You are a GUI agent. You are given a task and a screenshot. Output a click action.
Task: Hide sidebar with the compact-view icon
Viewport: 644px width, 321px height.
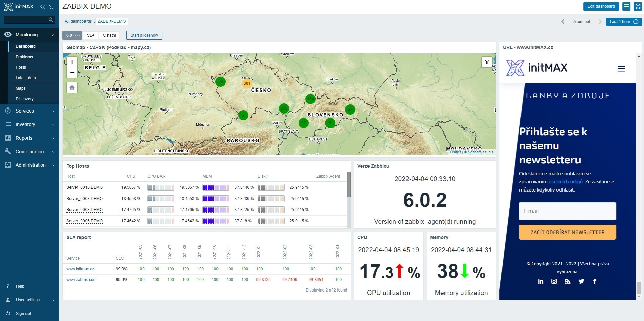(51, 6)
